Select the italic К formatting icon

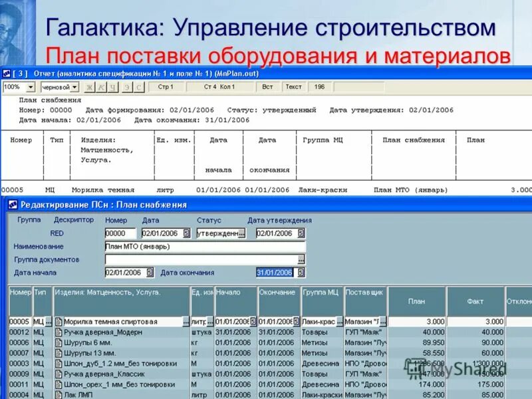101,86
